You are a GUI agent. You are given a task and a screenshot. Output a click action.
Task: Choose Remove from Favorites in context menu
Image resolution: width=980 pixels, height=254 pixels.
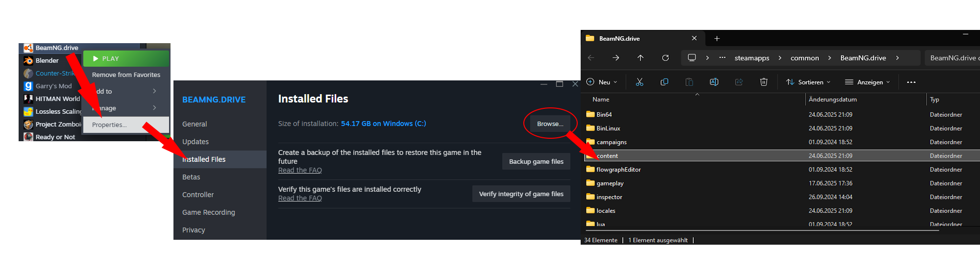(126, 75)
